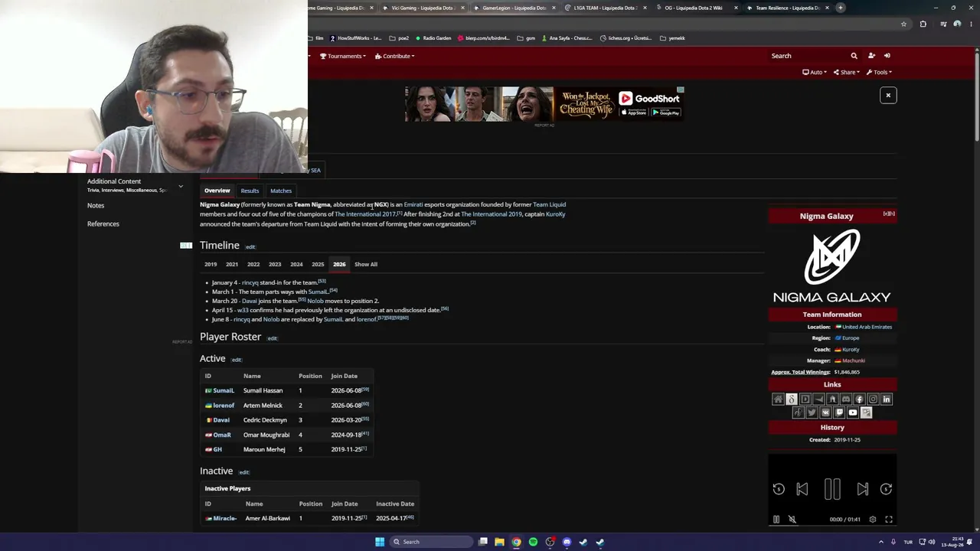Enter fullscreen in the video player
This screenshot has height=551, width=980.
click(889, 520)
